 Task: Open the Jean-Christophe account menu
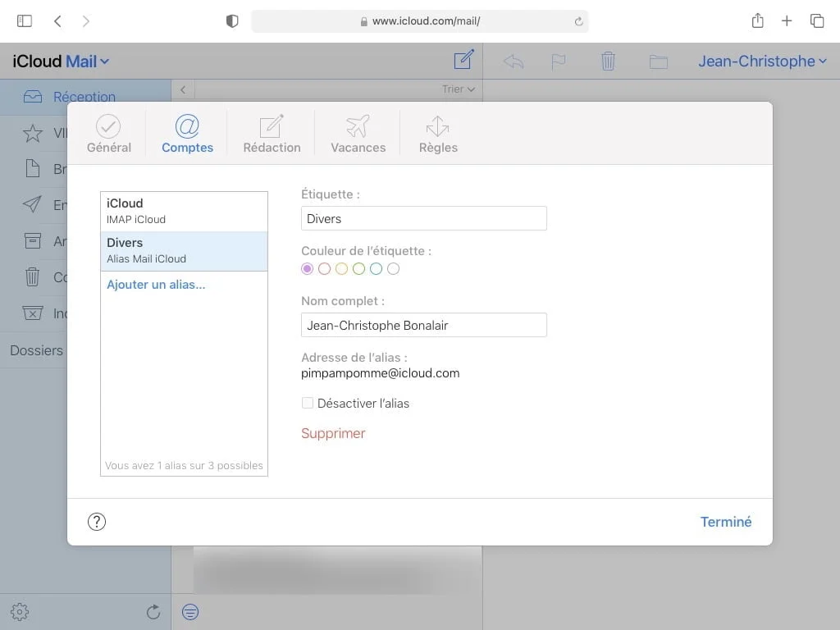tap(761, 61)
